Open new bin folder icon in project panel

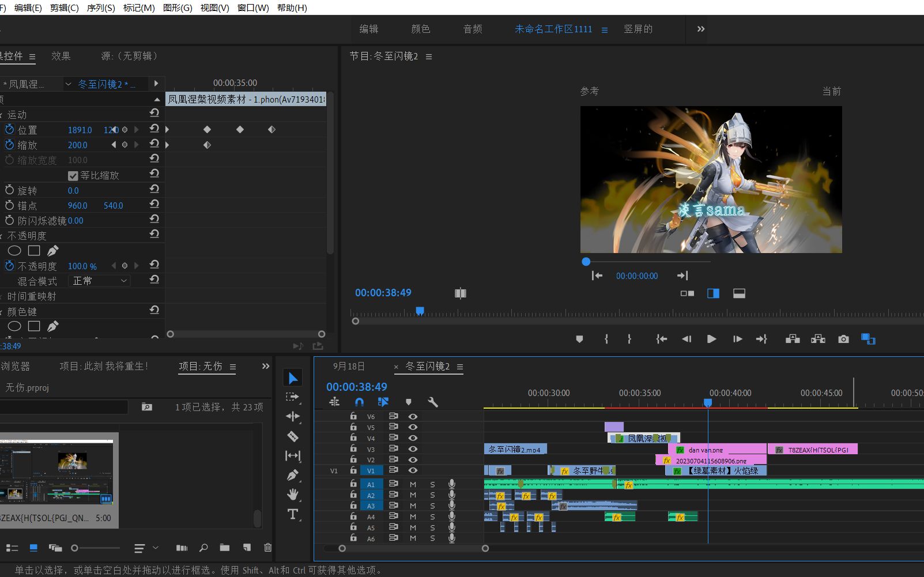point(225,548)
